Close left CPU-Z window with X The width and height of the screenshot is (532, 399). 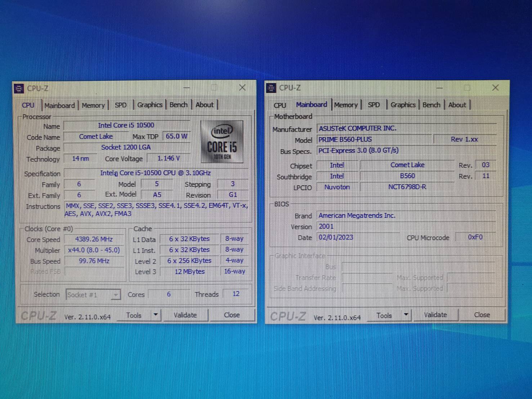pos(242,88)
